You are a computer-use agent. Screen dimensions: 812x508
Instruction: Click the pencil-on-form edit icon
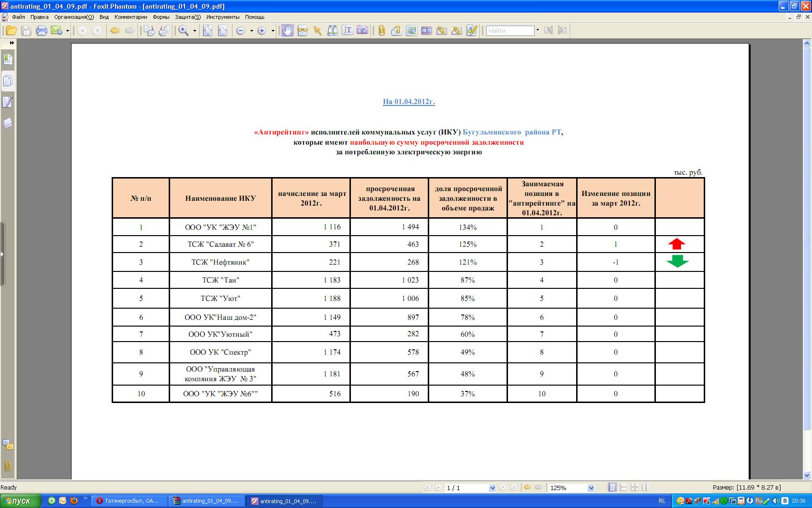[472, 31]
